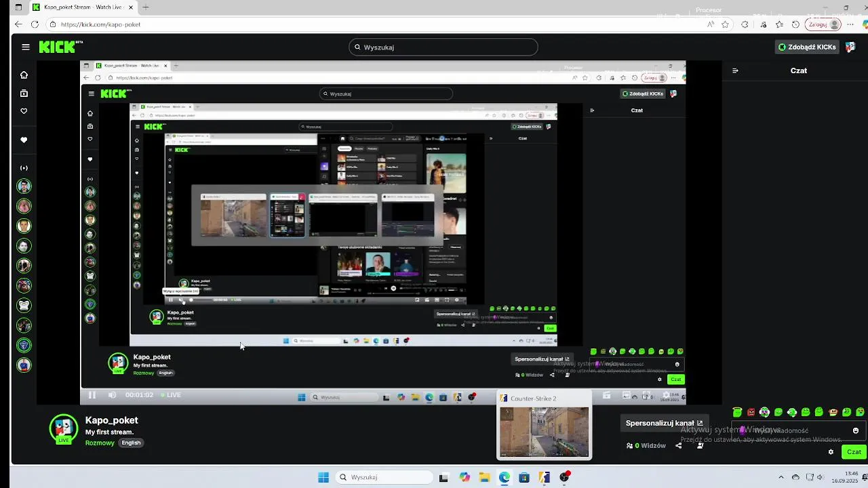Click the report user icon beside share
The height and width of the screenshot is (488, 868).
[700, 445]
